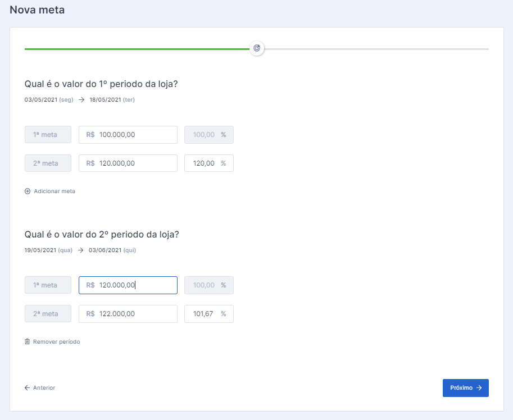Click the arrow between the 2º período dates
The height and width of the screenshot is (420, 513).
click(80, 250)
